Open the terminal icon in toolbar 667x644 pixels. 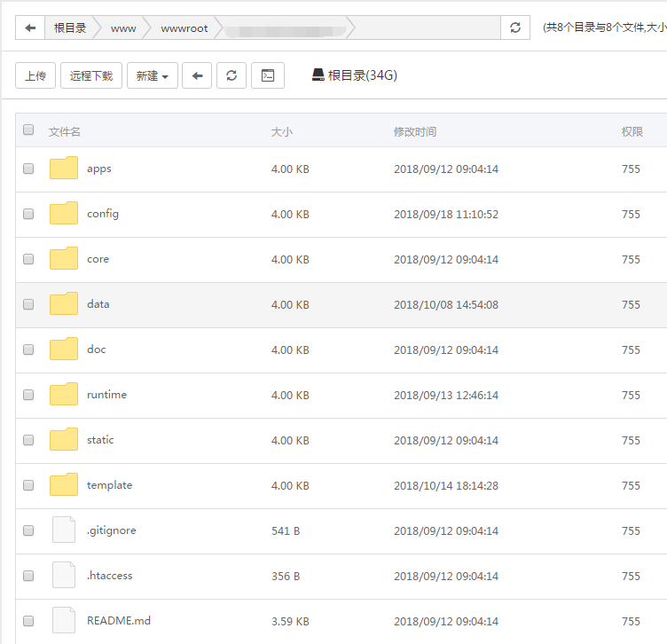(268, 75)
